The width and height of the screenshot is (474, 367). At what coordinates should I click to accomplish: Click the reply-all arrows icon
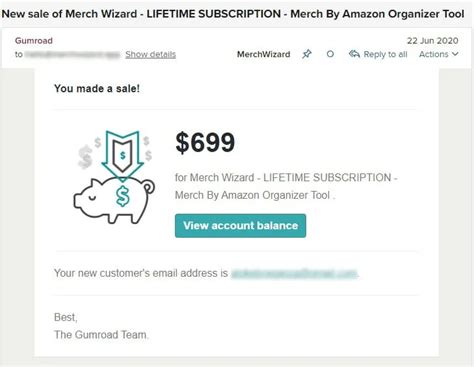(x=354, y=54)
